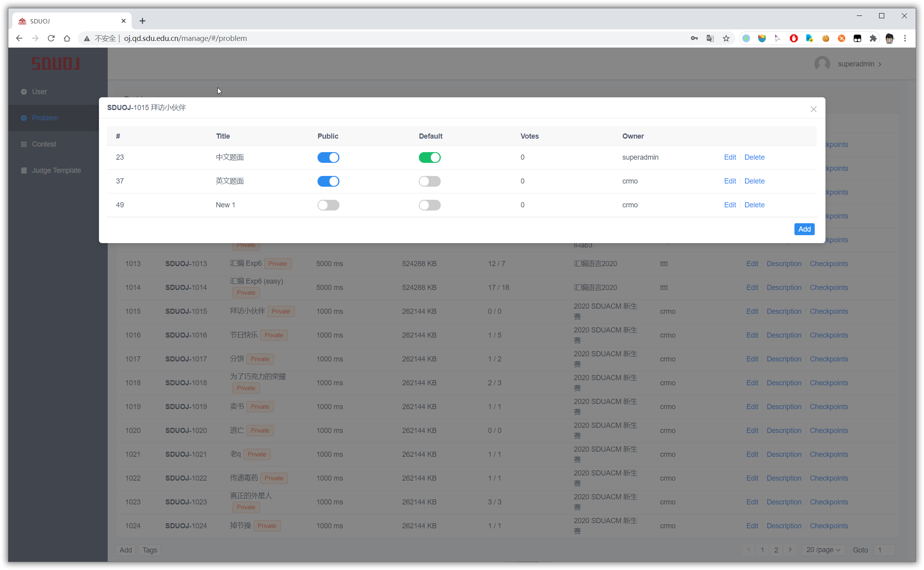Delete the New 1 description
Image resolution: width=924 pixels, height=570 pixels.
click(x=754, y=205)
